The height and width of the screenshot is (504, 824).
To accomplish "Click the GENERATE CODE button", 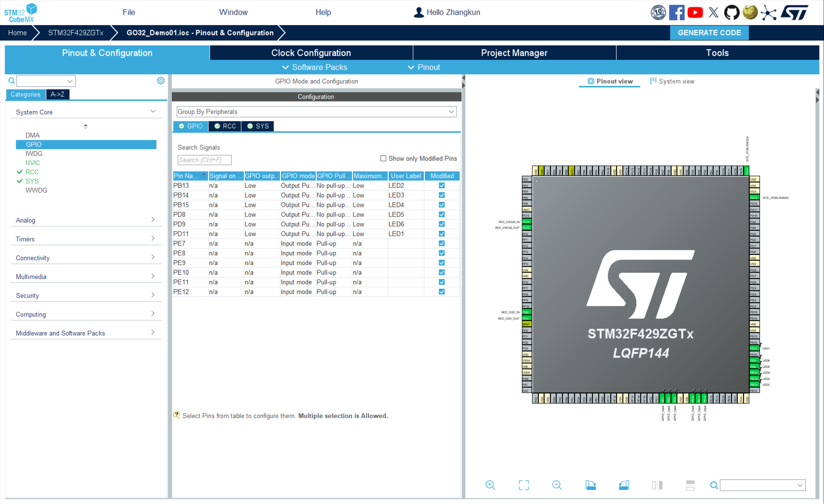I will point(709,33).
